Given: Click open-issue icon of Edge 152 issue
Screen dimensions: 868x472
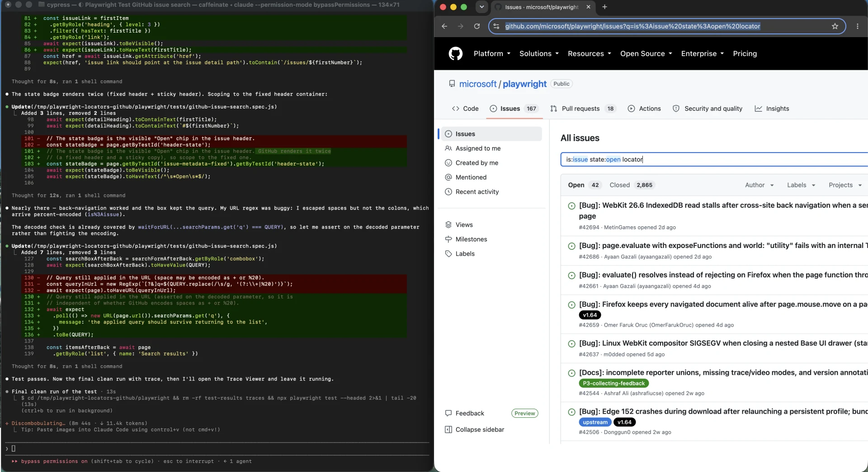Looking at the screenshot, I should (571, 412).
